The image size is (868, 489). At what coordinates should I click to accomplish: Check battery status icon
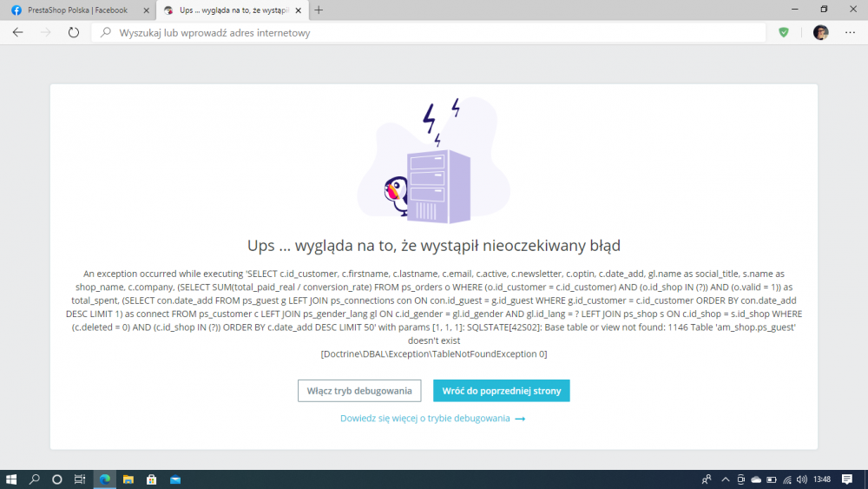(771, 479)
